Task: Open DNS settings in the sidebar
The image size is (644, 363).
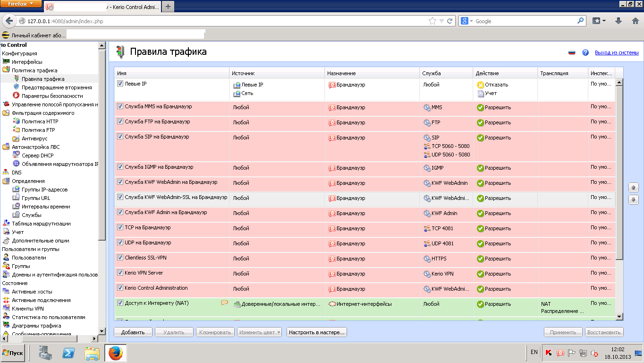Action: tap(17, 173)
